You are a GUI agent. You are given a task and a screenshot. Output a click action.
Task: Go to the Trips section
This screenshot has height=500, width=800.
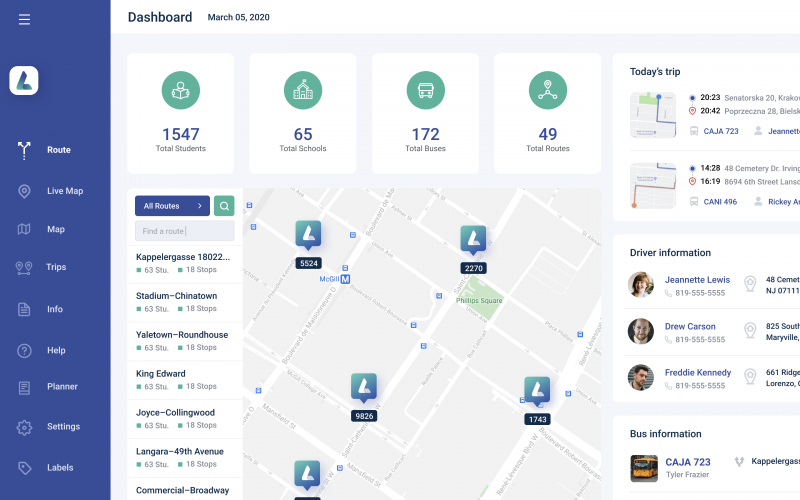pos(56,267)
